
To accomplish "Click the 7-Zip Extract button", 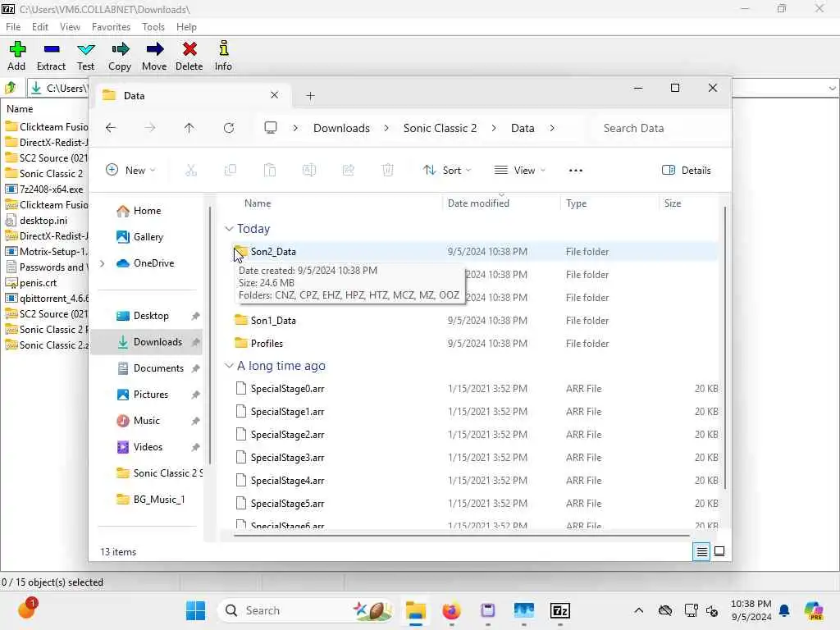I will (x=52, y=57).
